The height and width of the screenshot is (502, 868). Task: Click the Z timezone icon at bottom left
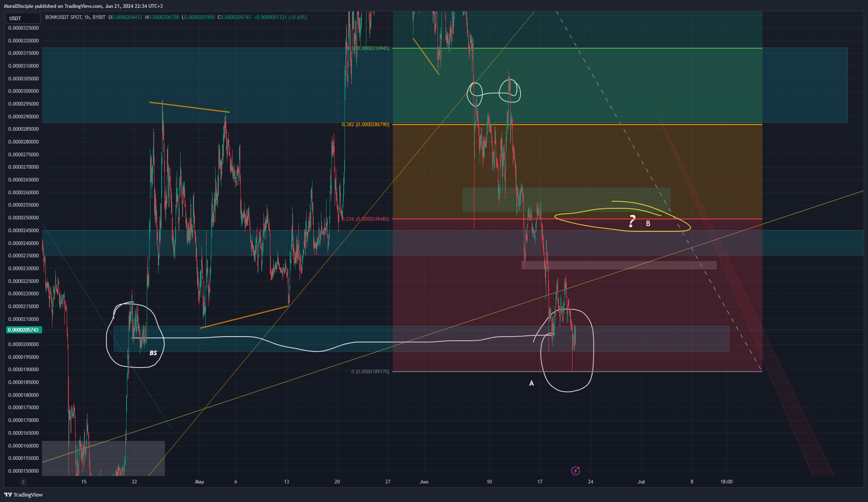23,482
